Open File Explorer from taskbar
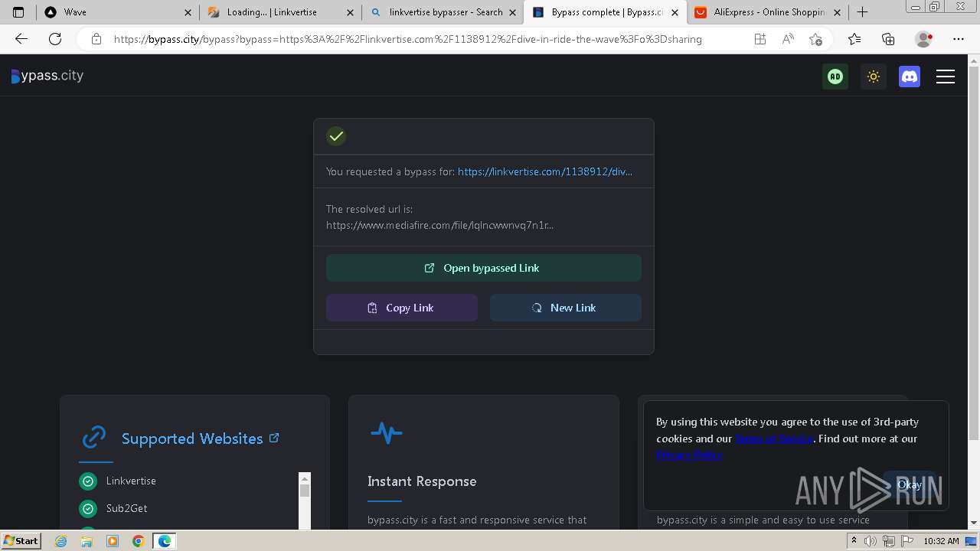The width and height of the screenshot is (980, 551). point(87,541)
